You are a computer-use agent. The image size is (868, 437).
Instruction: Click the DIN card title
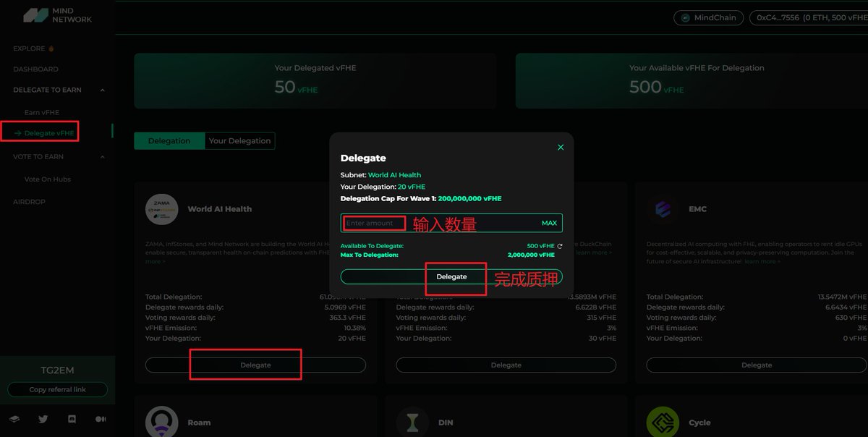click(446, 423)
